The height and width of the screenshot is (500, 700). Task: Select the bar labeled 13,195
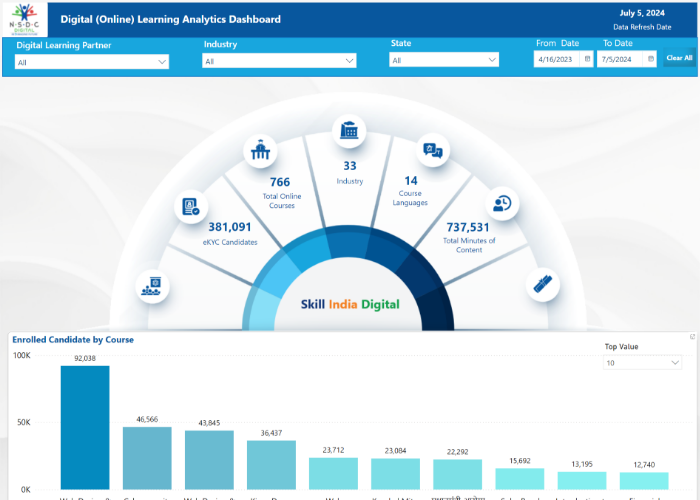(x=582, y=480)
